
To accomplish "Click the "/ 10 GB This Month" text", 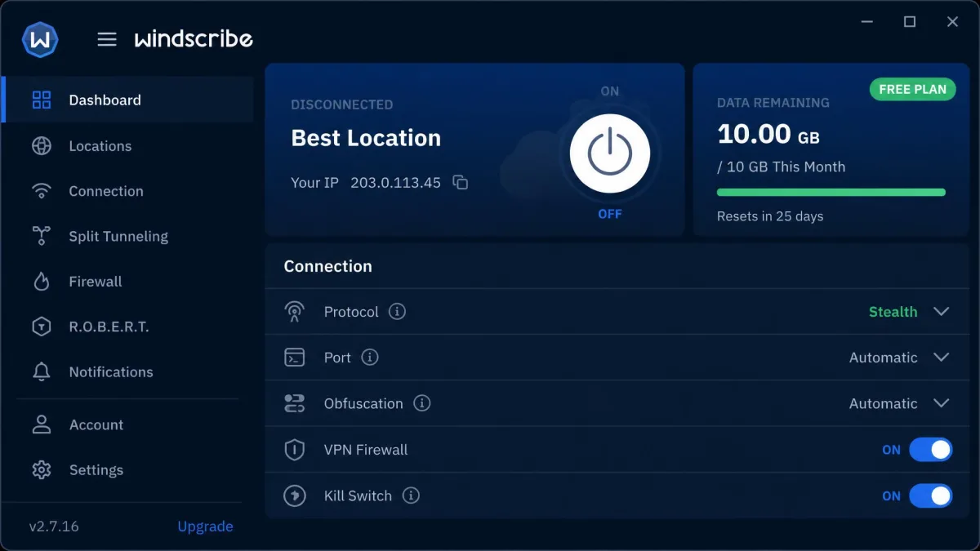I will (x=782, y=167).
